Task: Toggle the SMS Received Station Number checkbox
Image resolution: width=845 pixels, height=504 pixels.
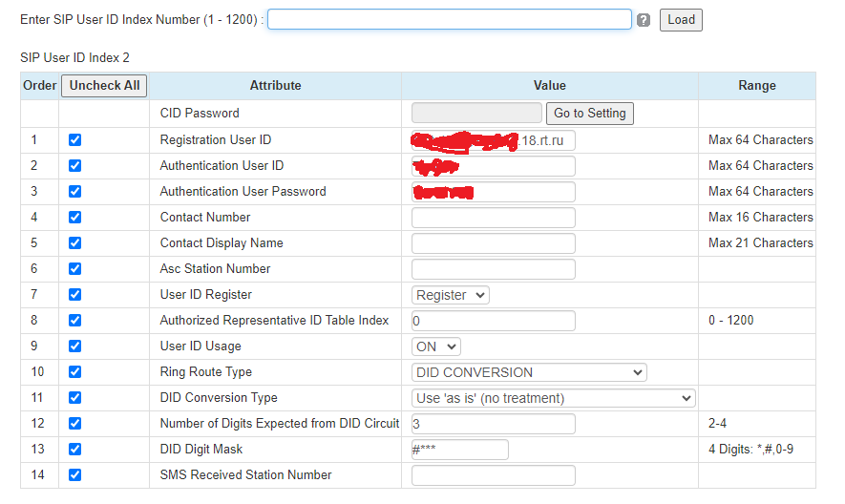Action: [x=75, y=475]
